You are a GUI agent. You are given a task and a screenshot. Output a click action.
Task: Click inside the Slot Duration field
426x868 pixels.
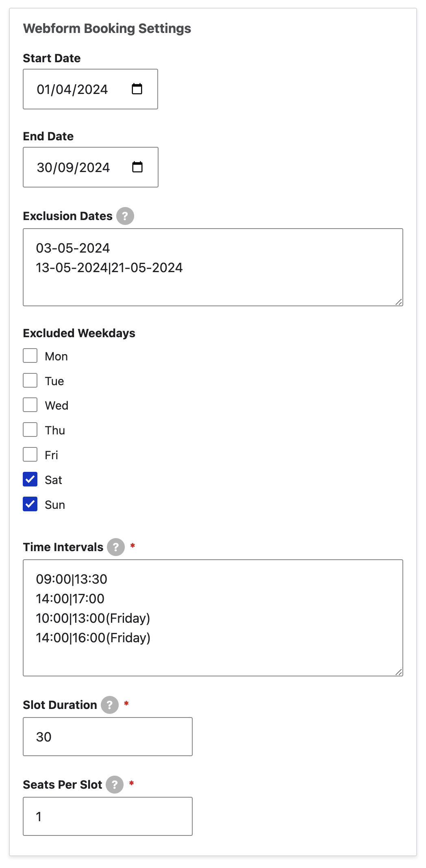click(108, 737)
